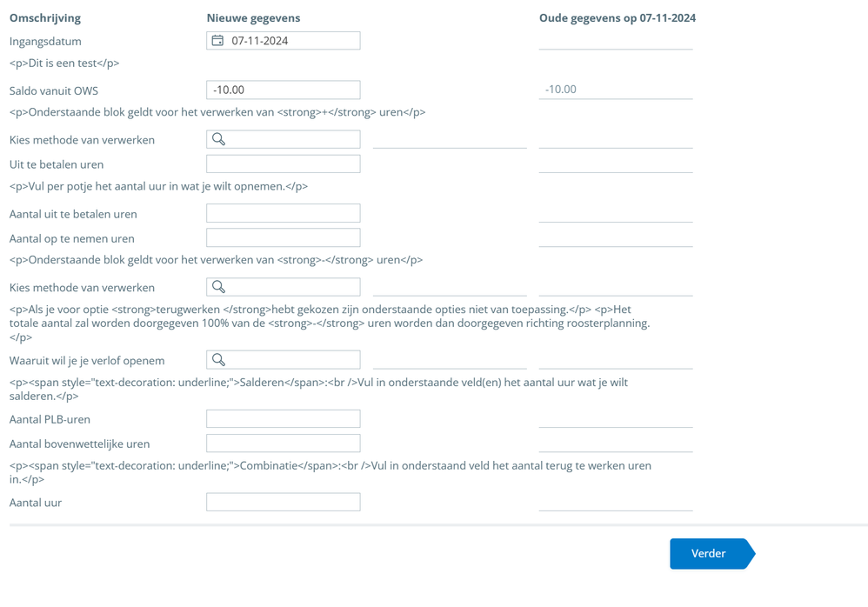Select the Uit te betalen uren field
The width and height of the screenshot is (868, 607).
click(284, 163)
